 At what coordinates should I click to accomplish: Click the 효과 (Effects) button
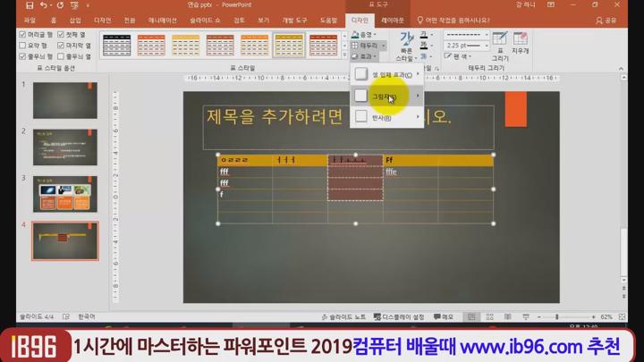click(x=364, y=56)
